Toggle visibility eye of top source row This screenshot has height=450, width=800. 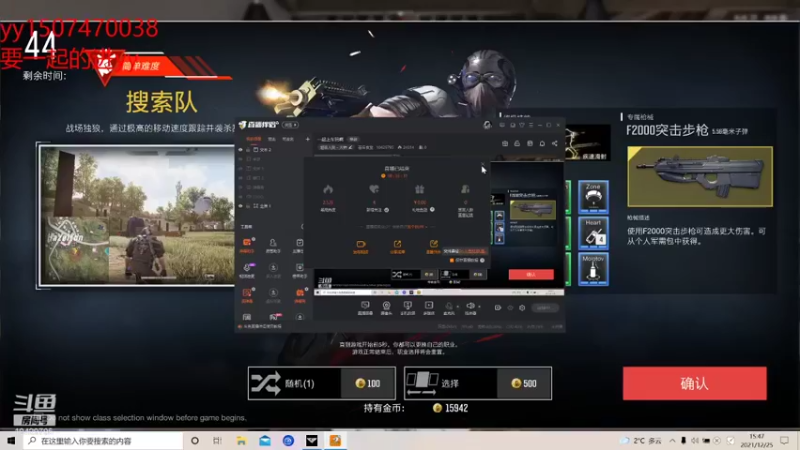tap(241, 149)
